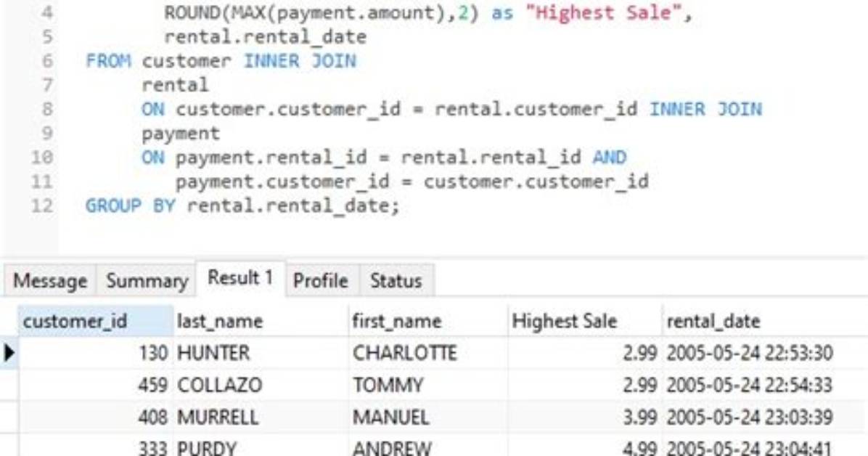The height and width of the screenshot is (456, 868).
Task: Select the PURDY last name cell
Action: pyautogui.click(x=261, y=446)
